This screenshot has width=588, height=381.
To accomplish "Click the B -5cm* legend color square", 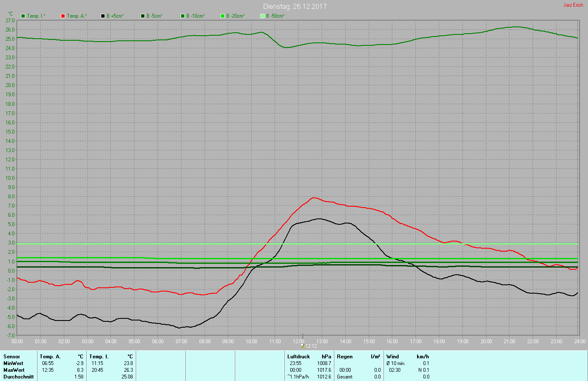I will coord(143,16).
